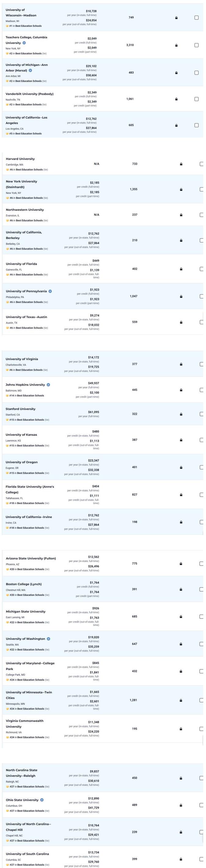Click the verified badge beside Teachers College, Columbia
The height and width of the screenshot is (868, 206).
pyautogui.click(x=24, y=43)
